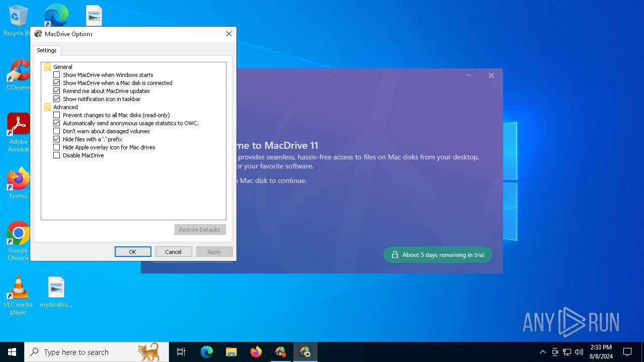
Task: Click the MacDrive icon in dialog title bar
Action: tap(38, 34)
